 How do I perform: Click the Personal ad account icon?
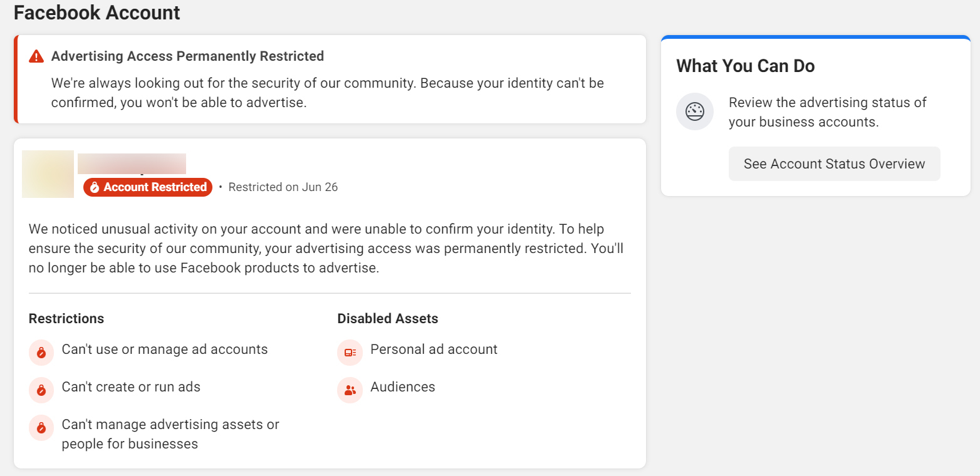350,353
